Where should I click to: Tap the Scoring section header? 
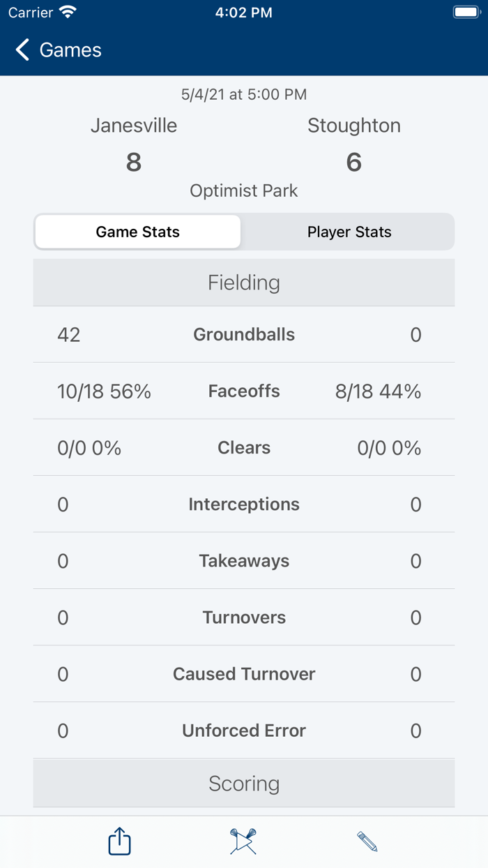pyautogui.click(x=244, y=783)
